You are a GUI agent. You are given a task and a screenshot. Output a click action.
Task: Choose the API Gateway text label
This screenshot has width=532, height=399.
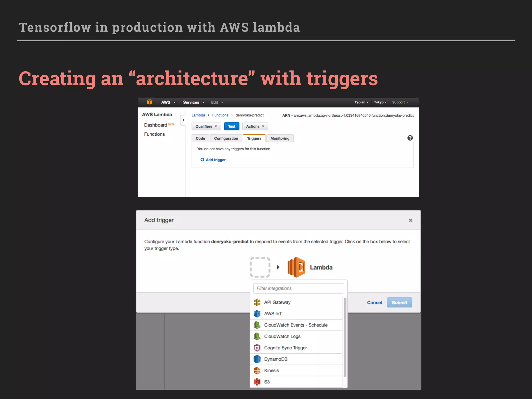[x=277, y=302]
